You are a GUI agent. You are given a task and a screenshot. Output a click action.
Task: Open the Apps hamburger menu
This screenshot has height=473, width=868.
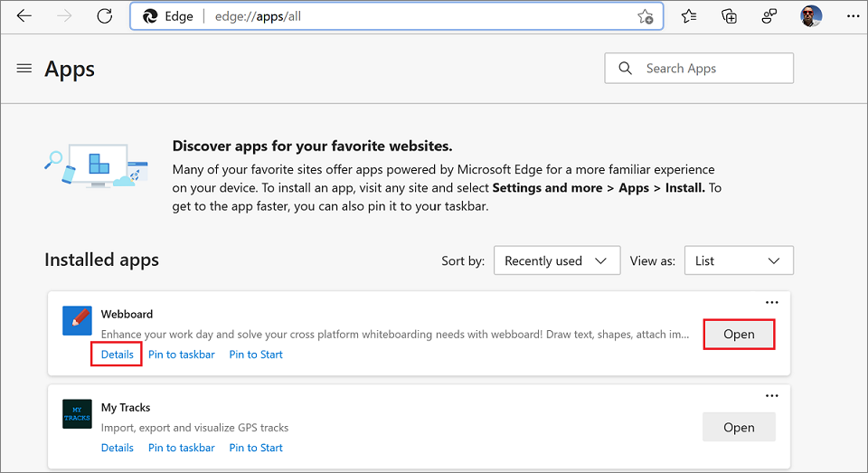tap(24, 69)
